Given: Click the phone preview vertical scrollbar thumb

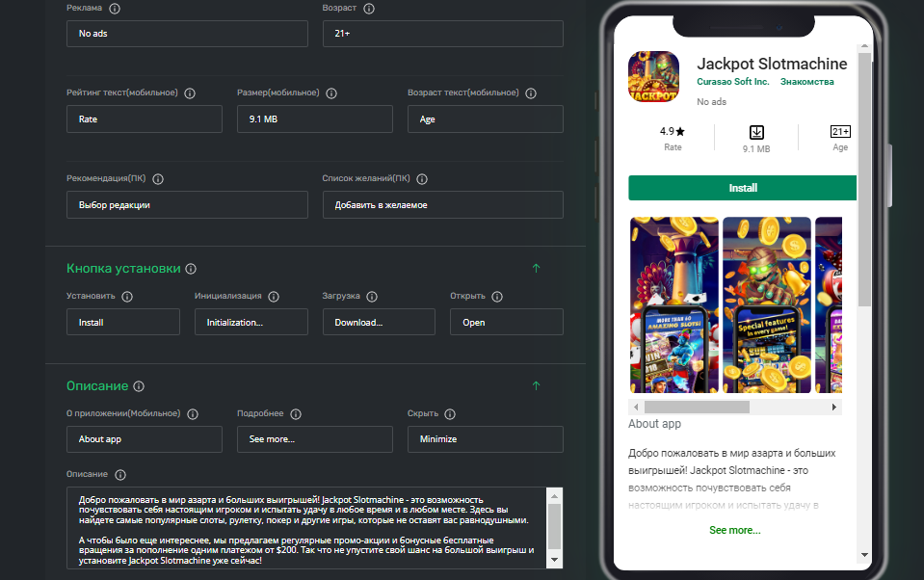Looking at the screenshot, I should point(864,180).
